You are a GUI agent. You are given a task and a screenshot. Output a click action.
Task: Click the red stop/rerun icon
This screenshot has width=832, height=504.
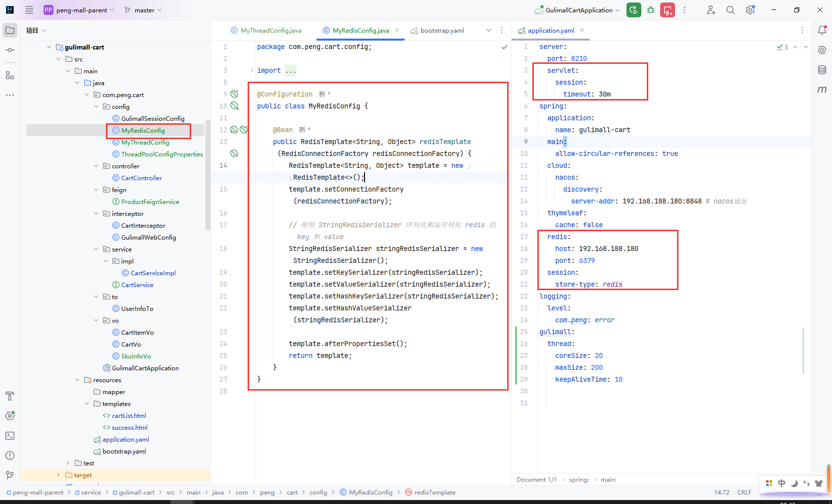(668, 10)
